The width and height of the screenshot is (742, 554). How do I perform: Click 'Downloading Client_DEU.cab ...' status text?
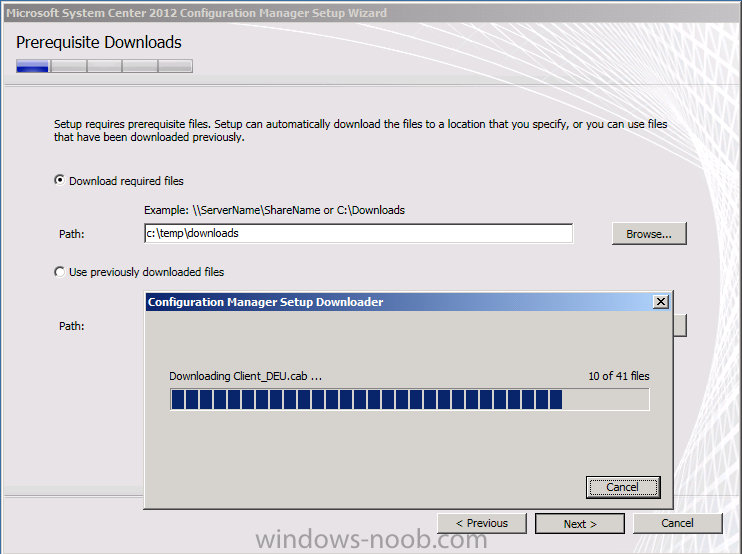tap(246, 376)
